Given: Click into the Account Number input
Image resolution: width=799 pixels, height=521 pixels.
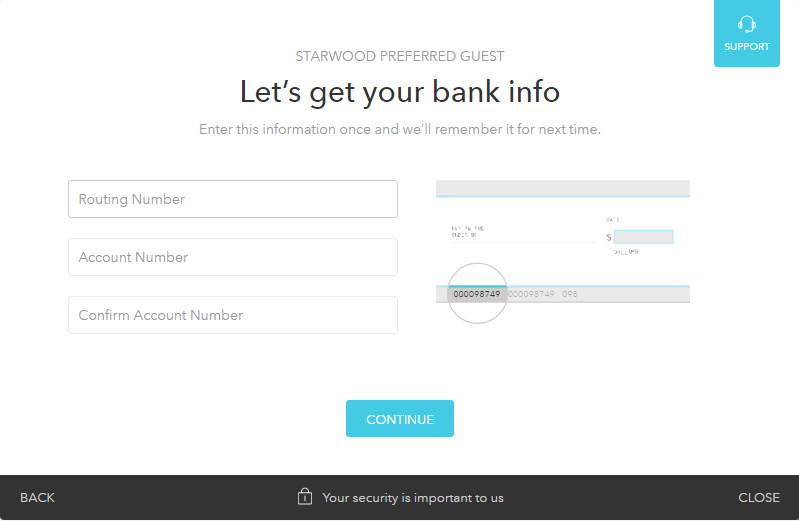Looking at the screenshot, I should 233,257.
